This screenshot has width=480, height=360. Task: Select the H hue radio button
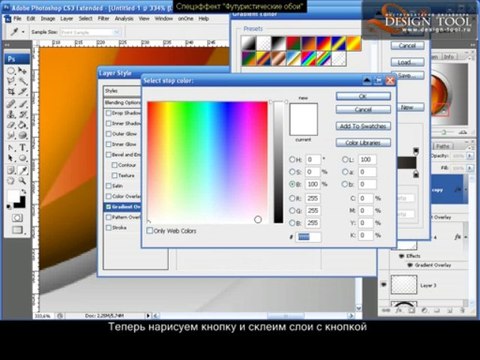tap(292, 160)
